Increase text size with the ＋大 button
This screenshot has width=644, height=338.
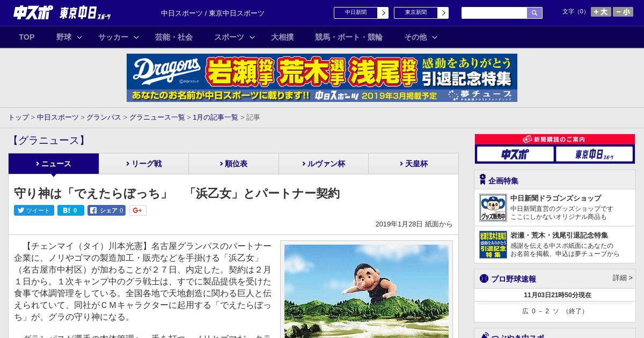coord(601,12)
